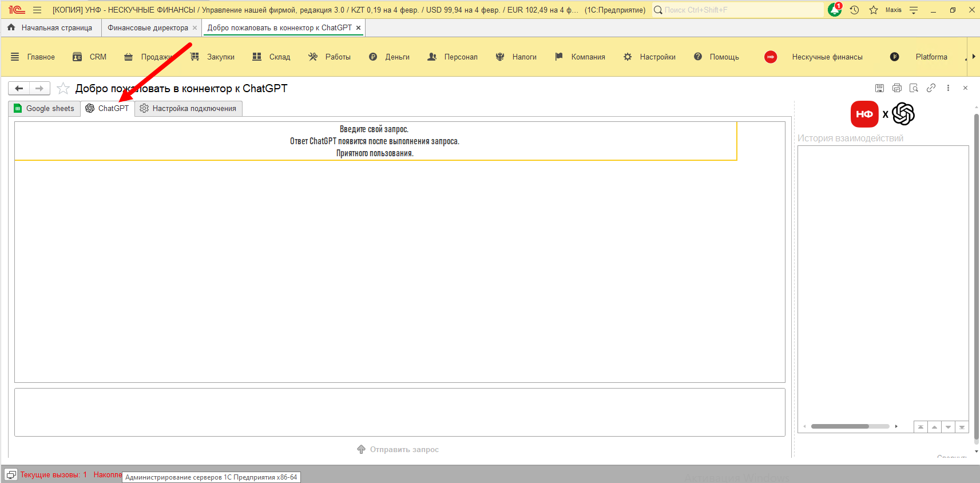This screenshot has height=483, width=980.
Task: Open the Деньги menu section
Action: [x=390, y=57]
